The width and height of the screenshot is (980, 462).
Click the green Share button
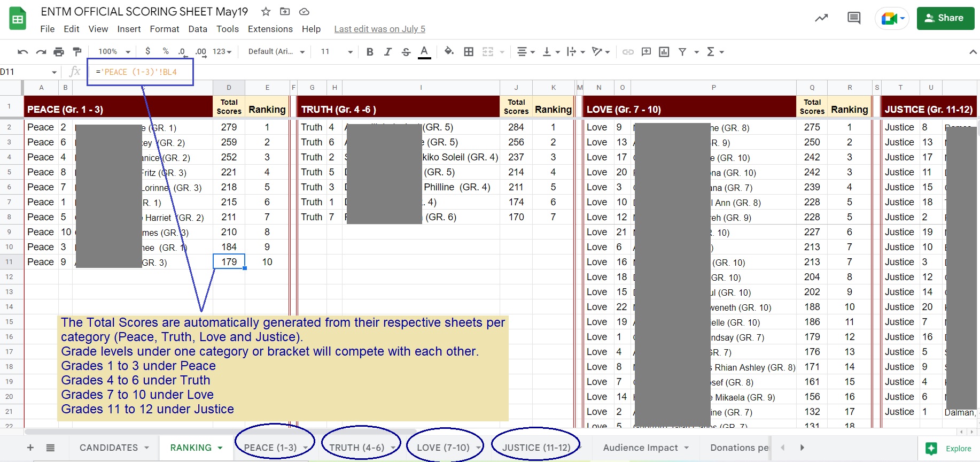click(946, 18)
